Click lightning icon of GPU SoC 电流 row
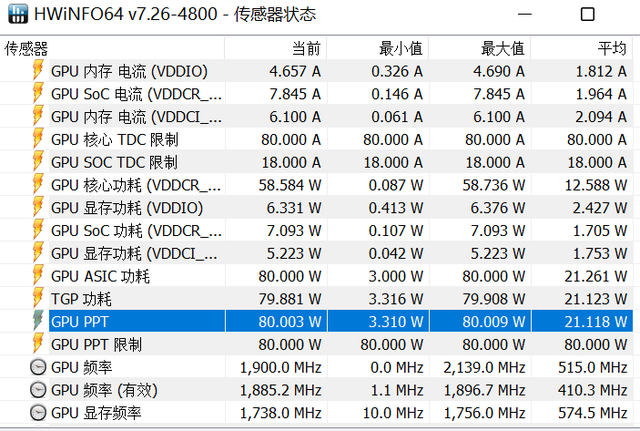 (38, 93)
